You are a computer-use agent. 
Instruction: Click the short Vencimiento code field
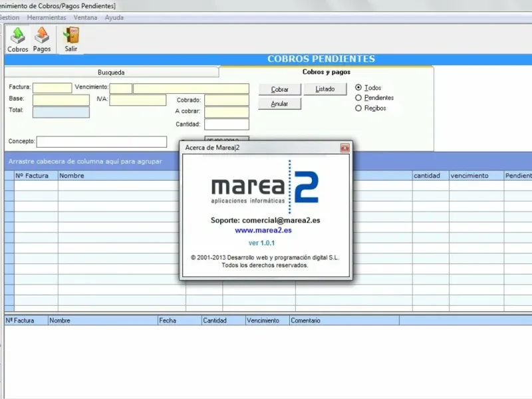121,88
